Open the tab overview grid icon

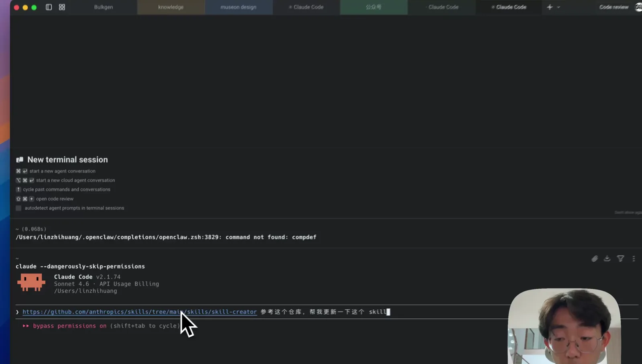62,7
